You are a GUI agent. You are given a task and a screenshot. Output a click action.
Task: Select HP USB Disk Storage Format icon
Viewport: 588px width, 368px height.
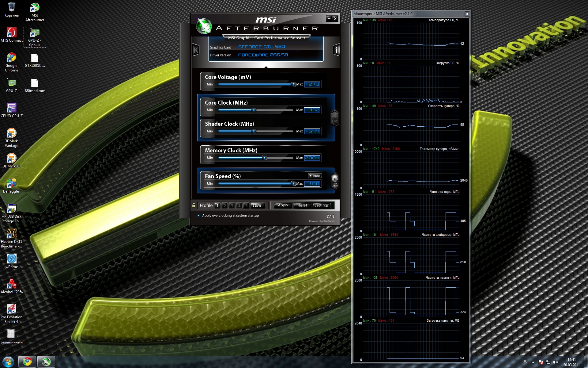12,213
